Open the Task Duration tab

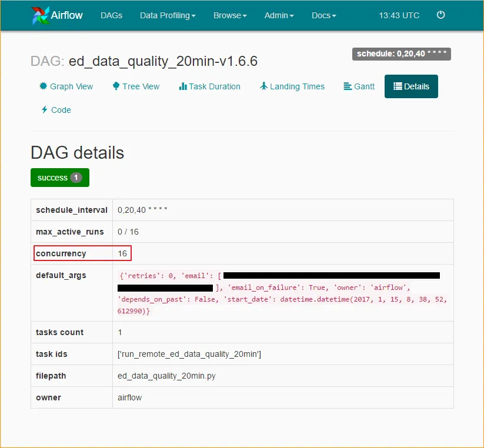(209, 86)
